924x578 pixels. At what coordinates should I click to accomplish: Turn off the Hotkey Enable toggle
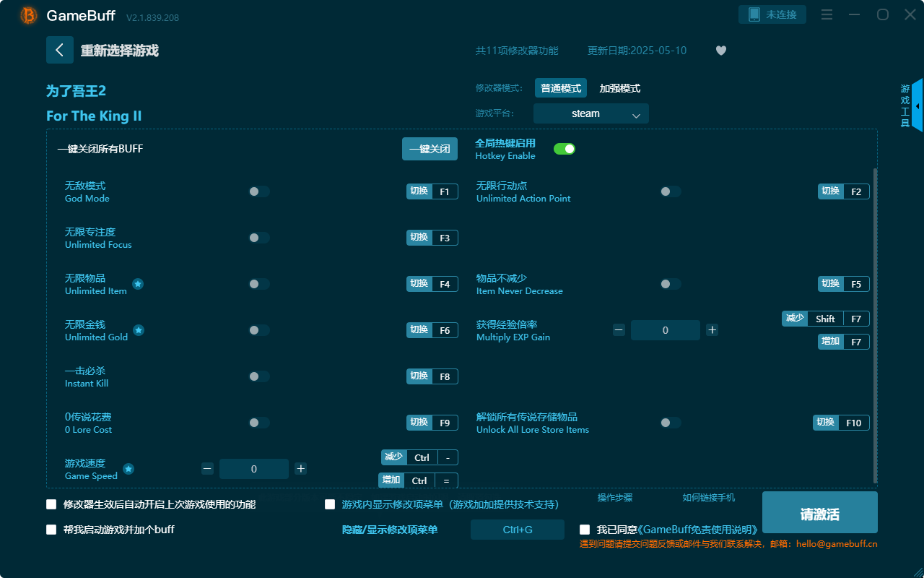[x=564, y=148]
